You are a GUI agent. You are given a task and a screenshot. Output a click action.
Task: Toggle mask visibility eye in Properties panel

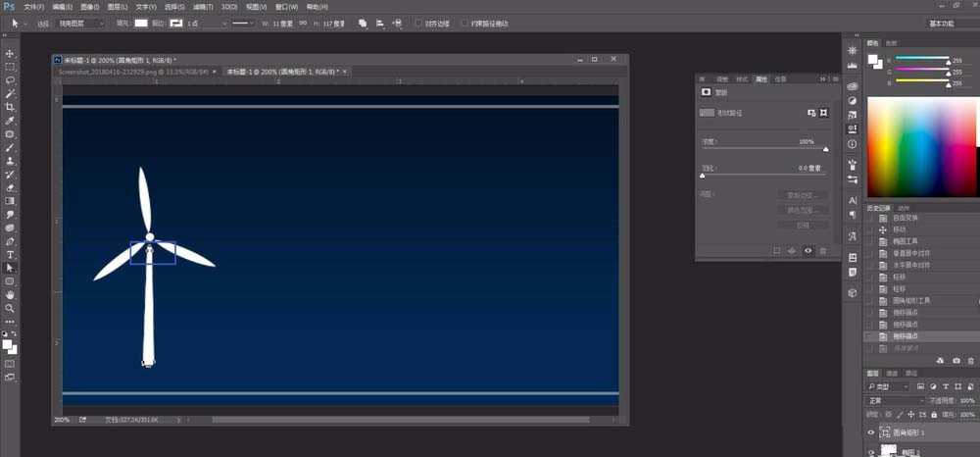(808, 251)
